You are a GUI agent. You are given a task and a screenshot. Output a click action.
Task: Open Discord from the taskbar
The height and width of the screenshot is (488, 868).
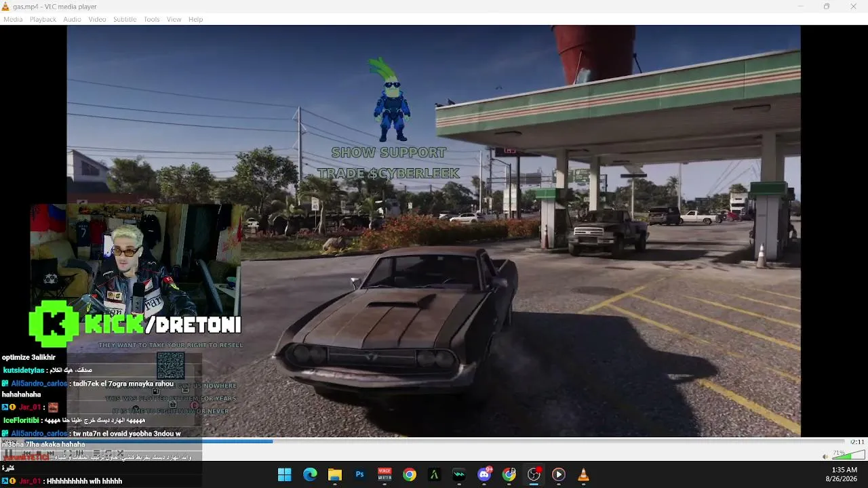[484, 474]
